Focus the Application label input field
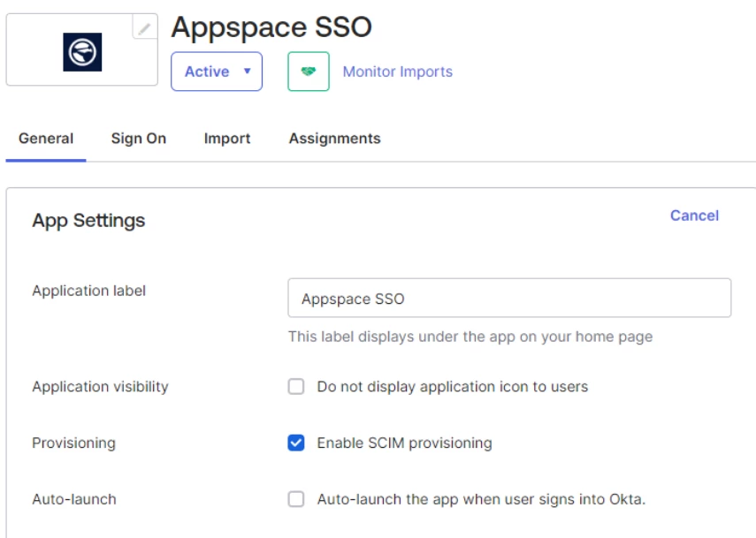 509,298
